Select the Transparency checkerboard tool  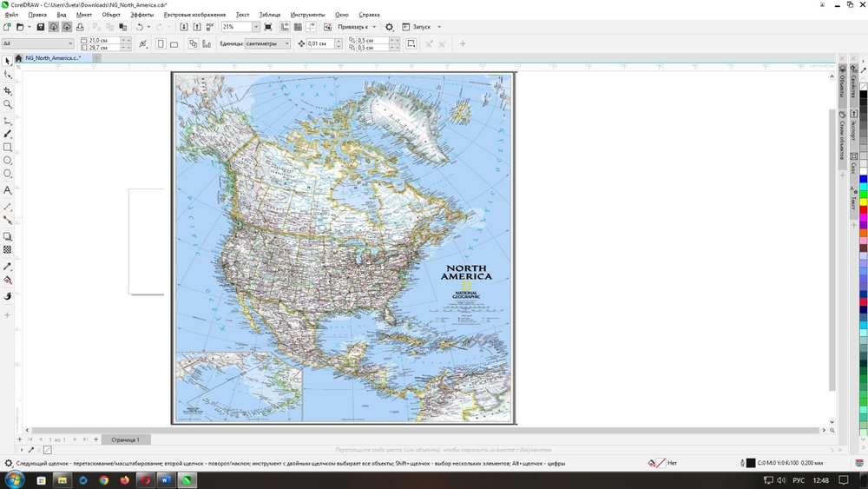[7, 250]
